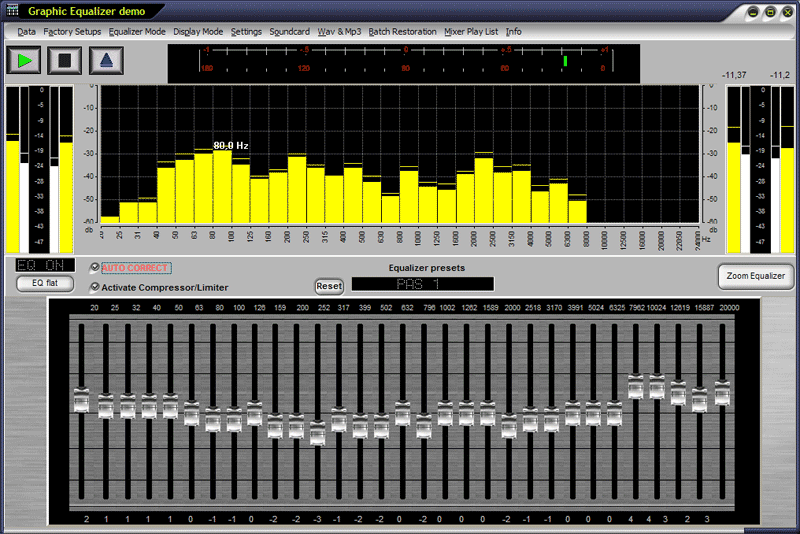Click the 7962 Hz equalizer slider handle
The width and height of the screenshot is (800, 534).
(x=635, y=386)
